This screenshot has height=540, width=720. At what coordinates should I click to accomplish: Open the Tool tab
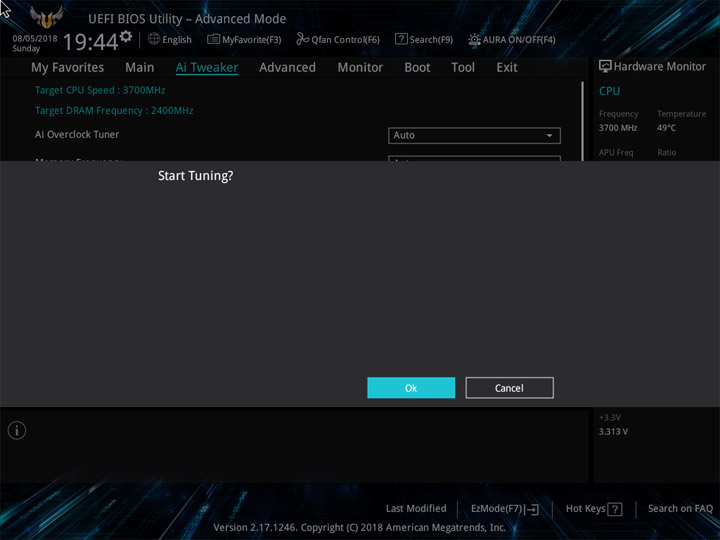(463, 68)
